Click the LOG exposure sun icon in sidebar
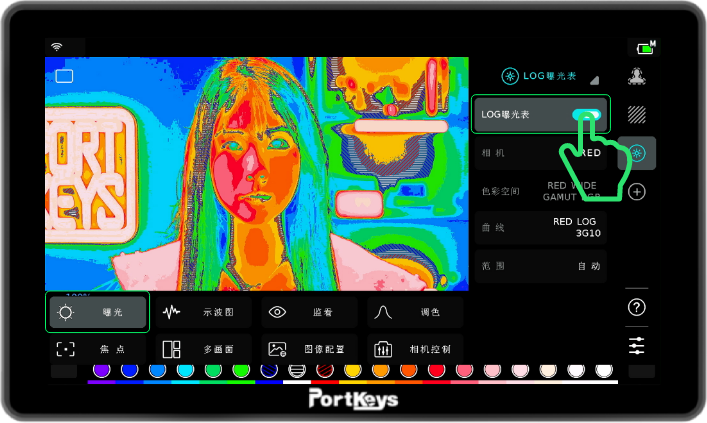The height and width of the screenshot is (423, 707). [636, 153]
